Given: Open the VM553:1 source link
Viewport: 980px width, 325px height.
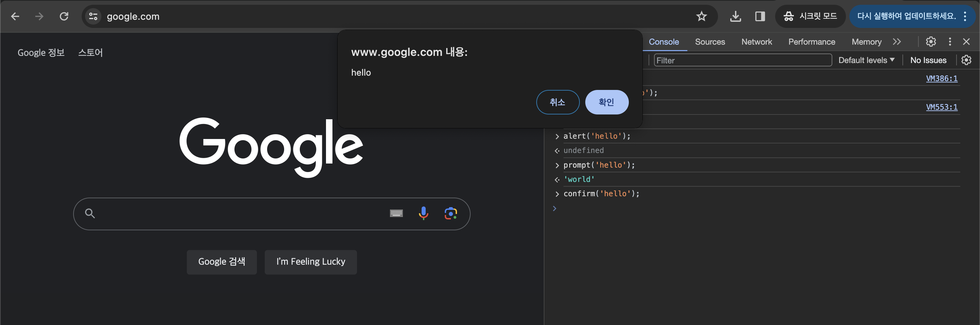Looking at the screenshot, I should 941,107.
